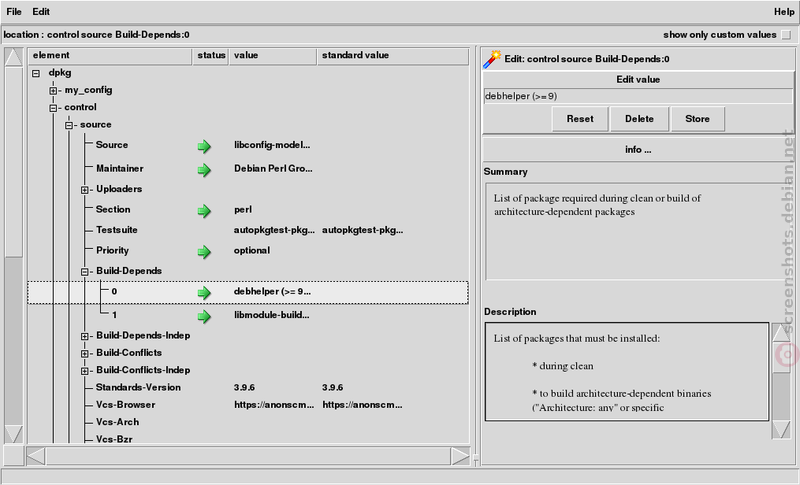Click the Delete button
This screenshot has width=800, height=485.
(639, 119)
